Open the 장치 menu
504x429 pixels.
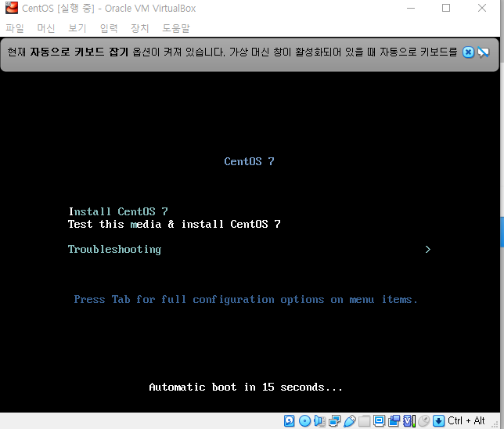[140, 28]
